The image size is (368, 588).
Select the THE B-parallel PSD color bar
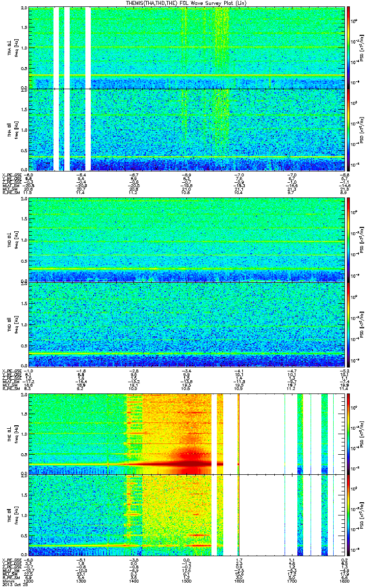(348, 516)
